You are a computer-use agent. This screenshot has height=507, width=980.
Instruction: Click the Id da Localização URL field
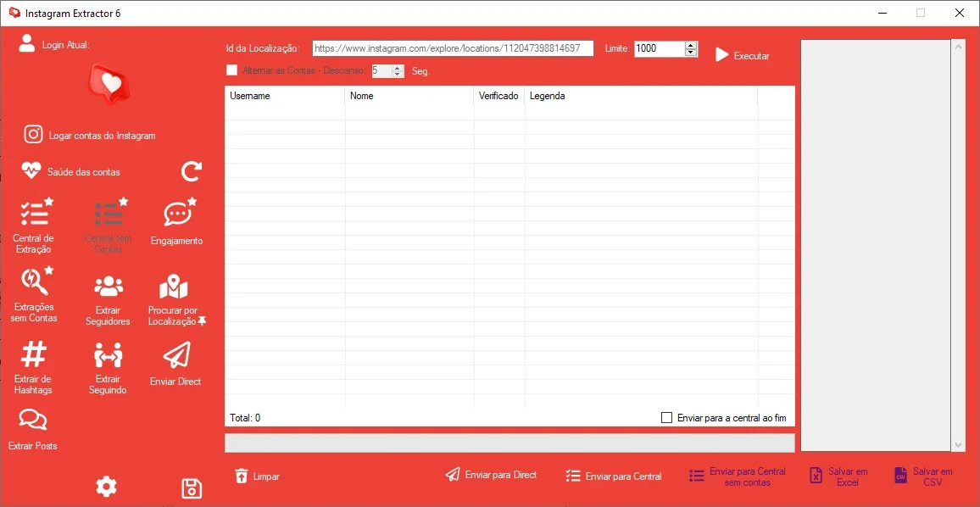[454, 48]
